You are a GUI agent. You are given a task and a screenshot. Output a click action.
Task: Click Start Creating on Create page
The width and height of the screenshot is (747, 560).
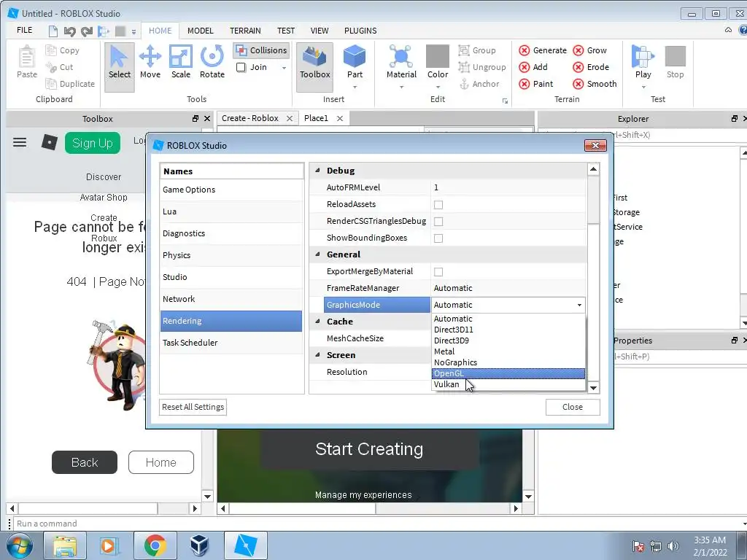click(x=369, y=449)
